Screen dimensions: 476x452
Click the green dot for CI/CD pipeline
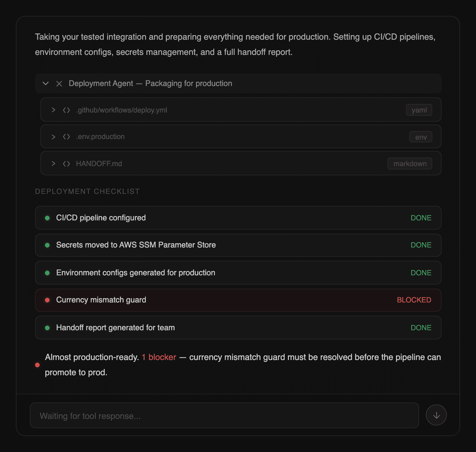pos(47,218)
